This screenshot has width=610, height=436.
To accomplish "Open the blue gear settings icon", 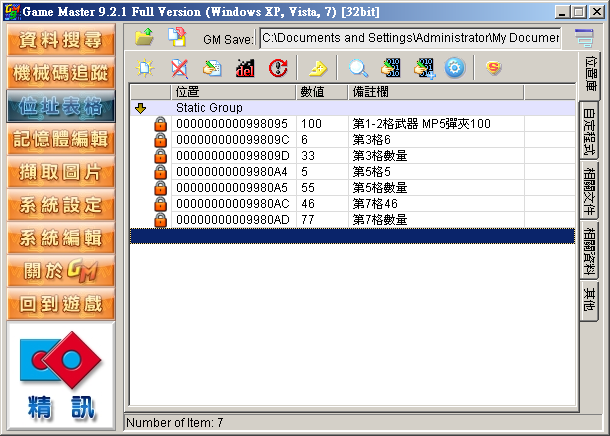I will tap(454, 68).
